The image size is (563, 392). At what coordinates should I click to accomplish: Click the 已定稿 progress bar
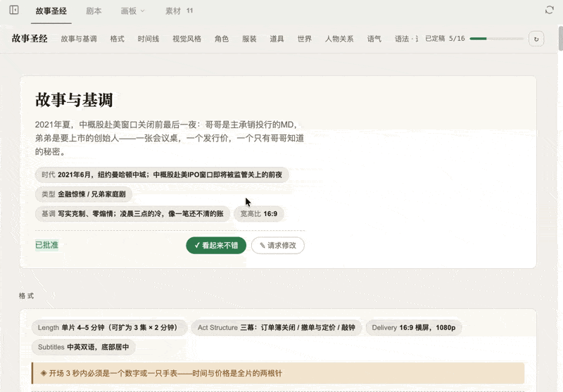pyautogui.click(x=497, y=39)
